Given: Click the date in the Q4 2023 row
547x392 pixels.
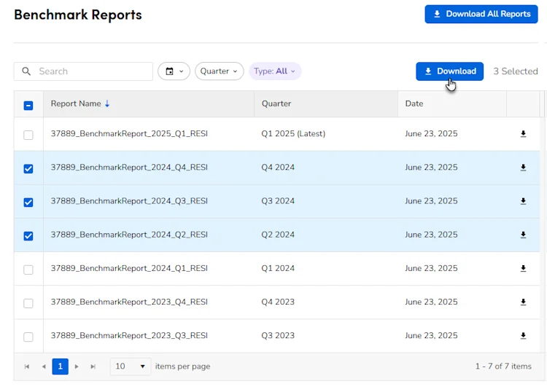Looking at the screenshot, I should click(431, 302).
